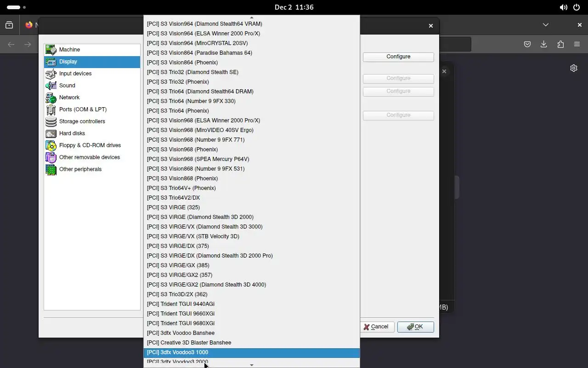Choose S3 Trio64 (Number 9 9FX 330)
This screenshot has width=588, height=368.
[x=251, y=101]
